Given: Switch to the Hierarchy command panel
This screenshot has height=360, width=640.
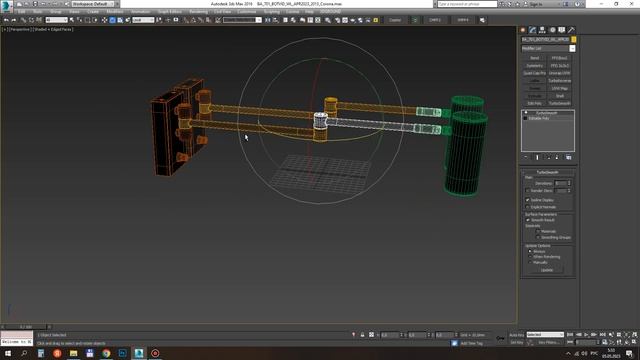Looking at the screenshot, I should (x=542, y=30).
